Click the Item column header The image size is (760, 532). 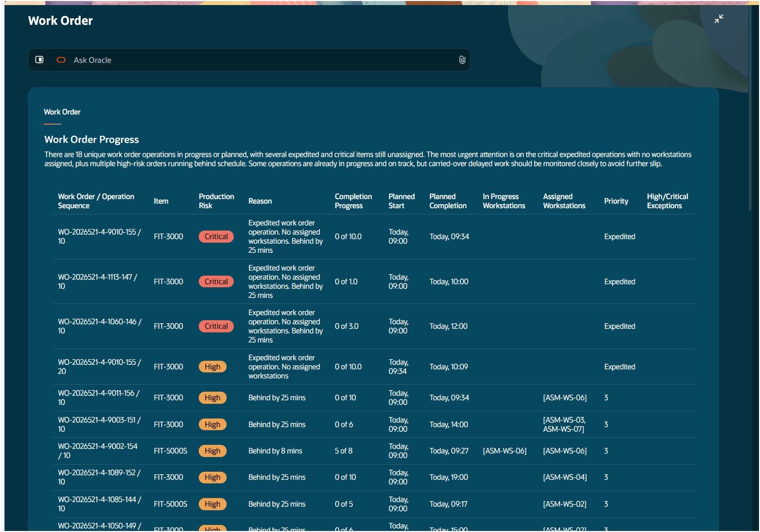pyautogui.click(x=161, y=201)
